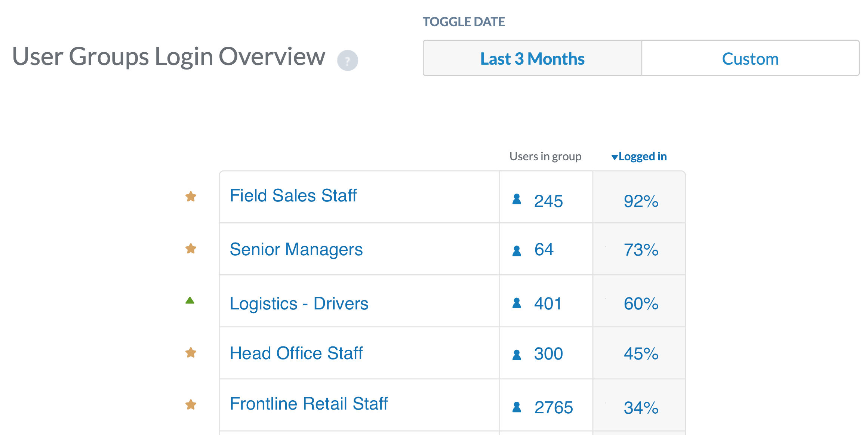Click the person icon in the Field Sales Staff row
Screen dimensions: 868x435
click(x=517, y=199)
